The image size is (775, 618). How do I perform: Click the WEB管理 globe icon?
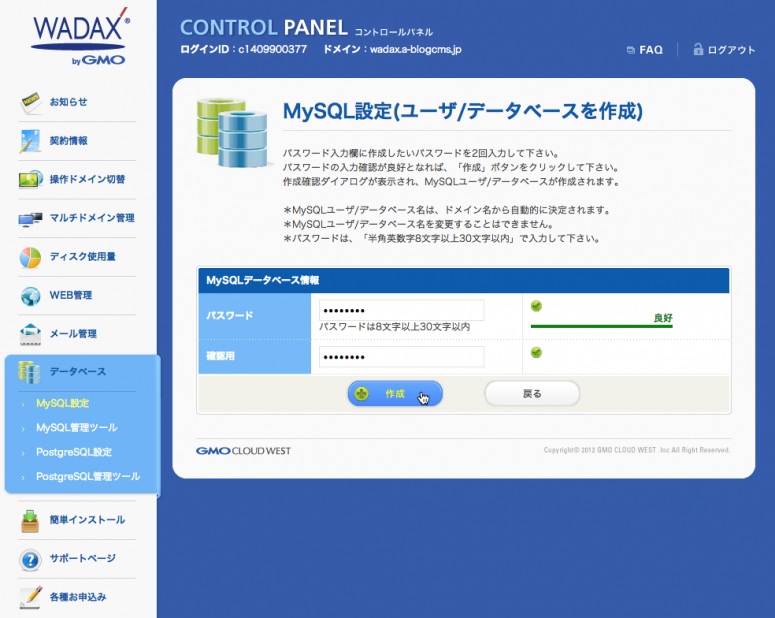pyautogui.click(x=31, y=295)
